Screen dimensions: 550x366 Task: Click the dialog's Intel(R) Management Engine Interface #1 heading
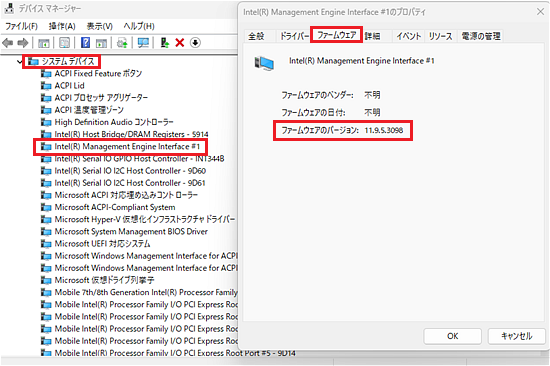pos(362,61)
